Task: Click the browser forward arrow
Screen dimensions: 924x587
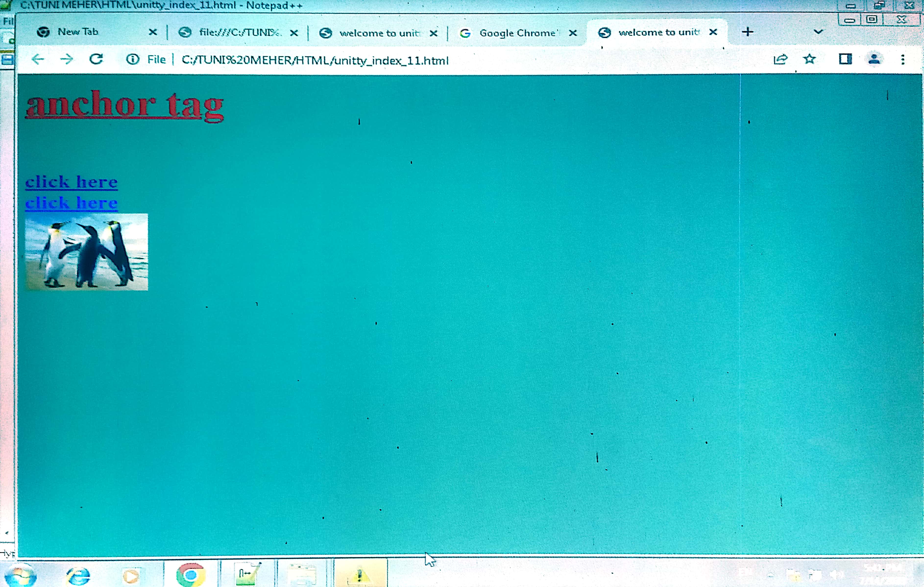Action: 67,59
